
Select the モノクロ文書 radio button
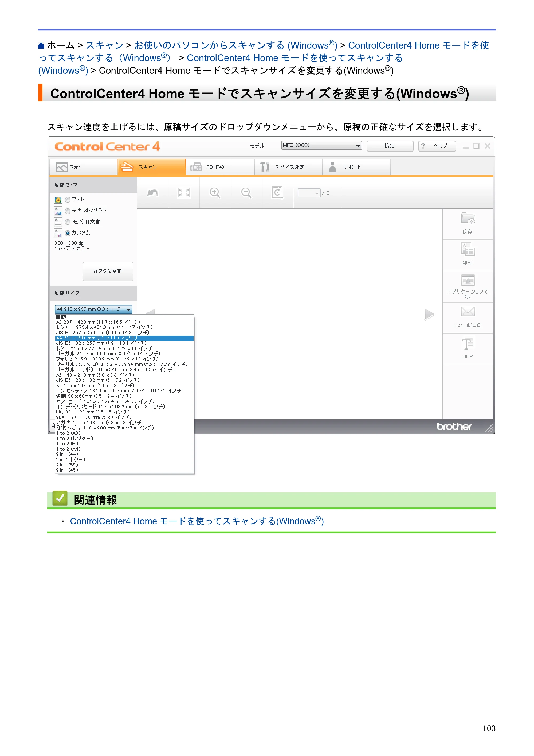pos(68,222)
